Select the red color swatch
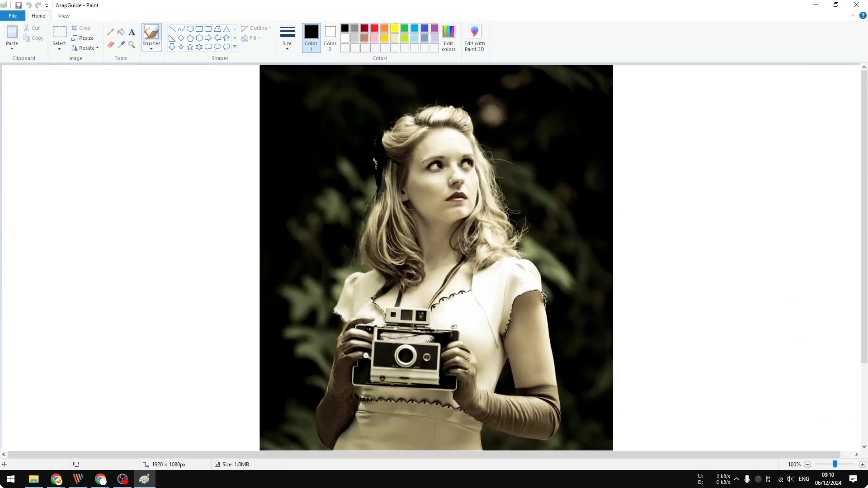 tap(375, 28)
